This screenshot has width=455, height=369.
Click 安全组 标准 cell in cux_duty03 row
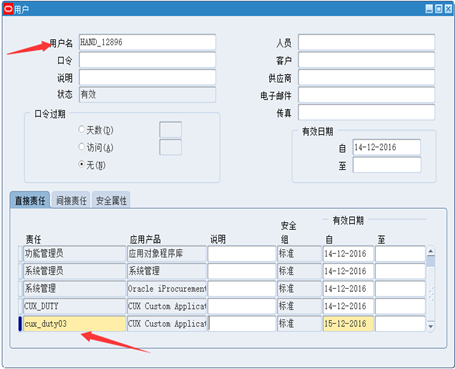[x=299, y=324]
